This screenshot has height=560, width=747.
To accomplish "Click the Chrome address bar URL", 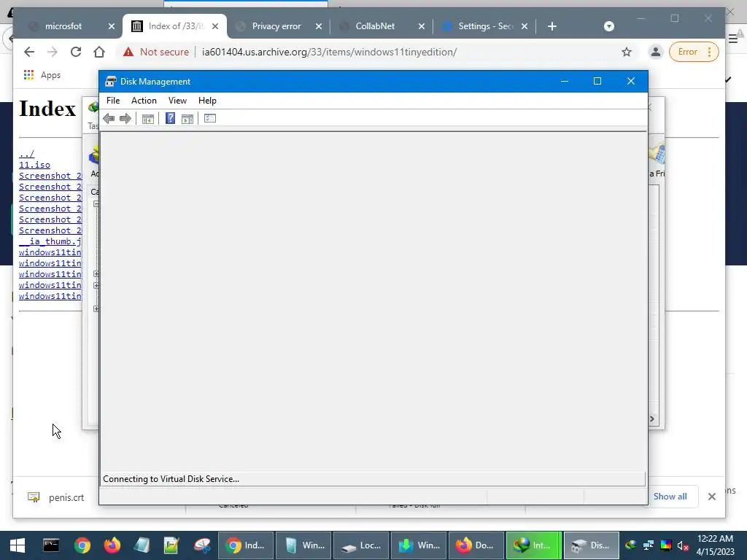I will (x=329, y=52).
